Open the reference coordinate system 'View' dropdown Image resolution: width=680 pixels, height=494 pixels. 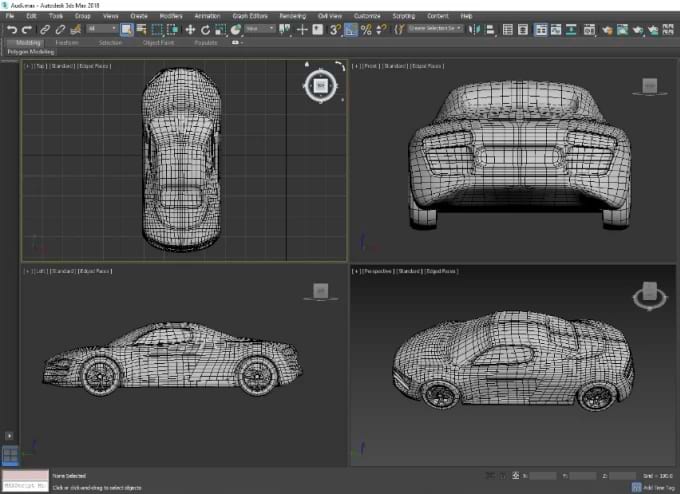[x=259, y=30]
